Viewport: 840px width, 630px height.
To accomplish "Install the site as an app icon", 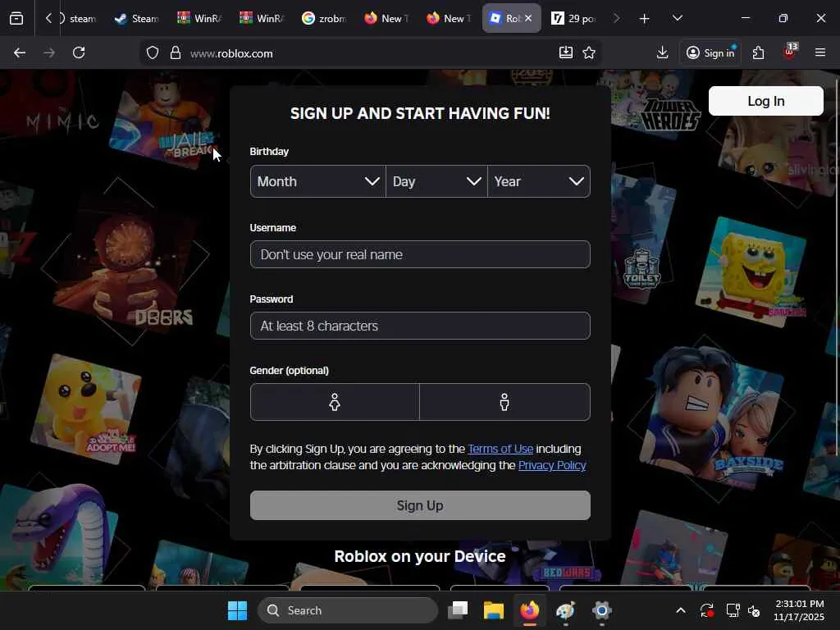I will click(x=566, y=52).
